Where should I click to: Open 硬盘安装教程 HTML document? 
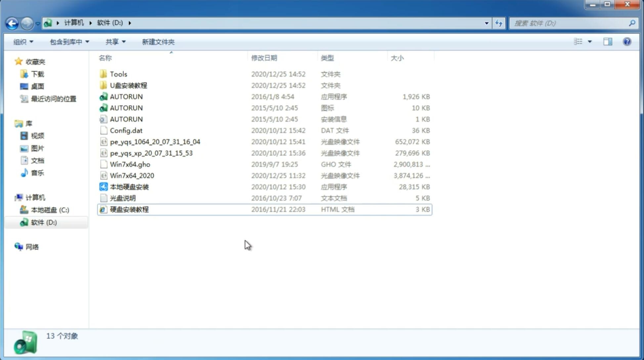[129, 209]
